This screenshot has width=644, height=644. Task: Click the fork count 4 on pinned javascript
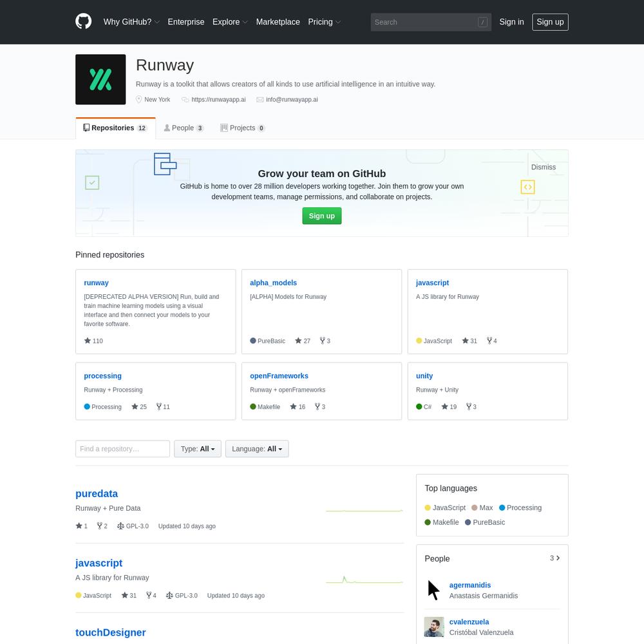491,341
